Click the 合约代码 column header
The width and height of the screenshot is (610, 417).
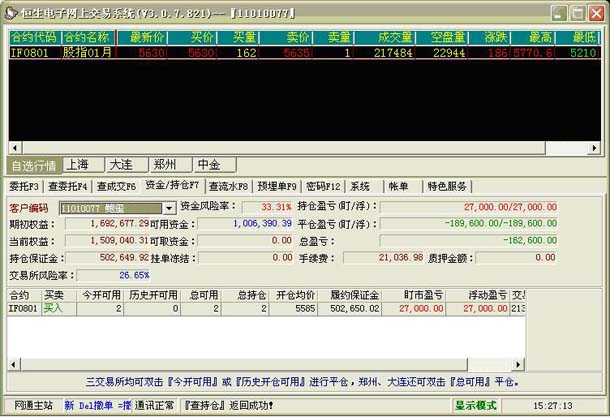click(x=34, y=38)
